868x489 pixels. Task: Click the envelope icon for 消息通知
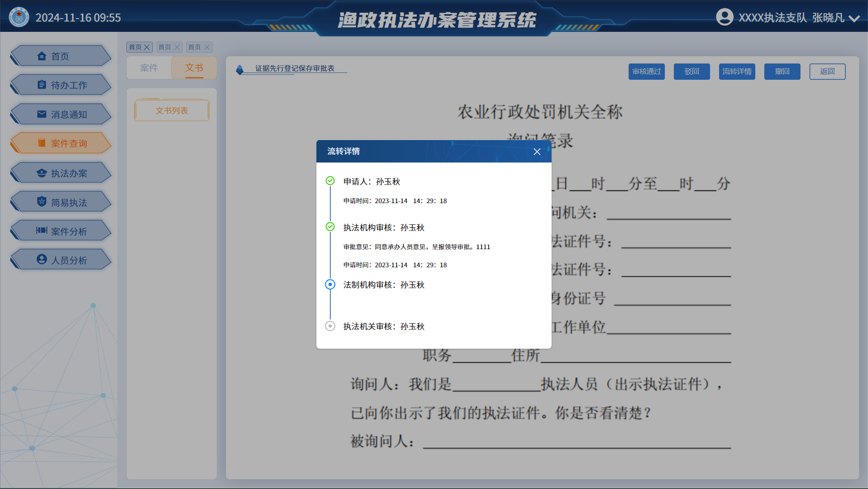click(42, 114)
